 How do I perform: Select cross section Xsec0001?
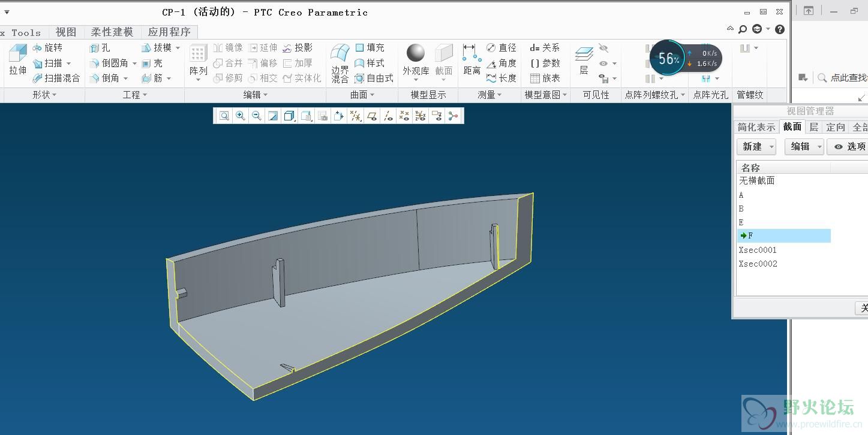click(758, 250)
